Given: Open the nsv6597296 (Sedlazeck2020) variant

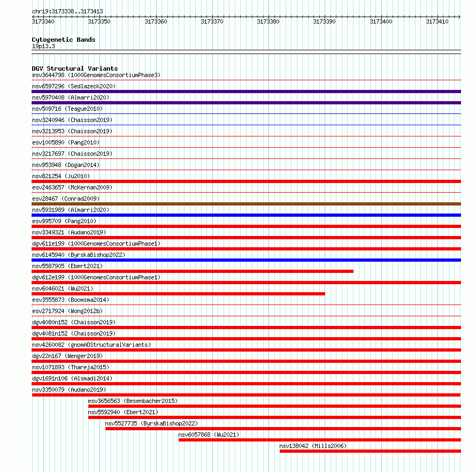Looking at the screenshot, I should (74, 86).
